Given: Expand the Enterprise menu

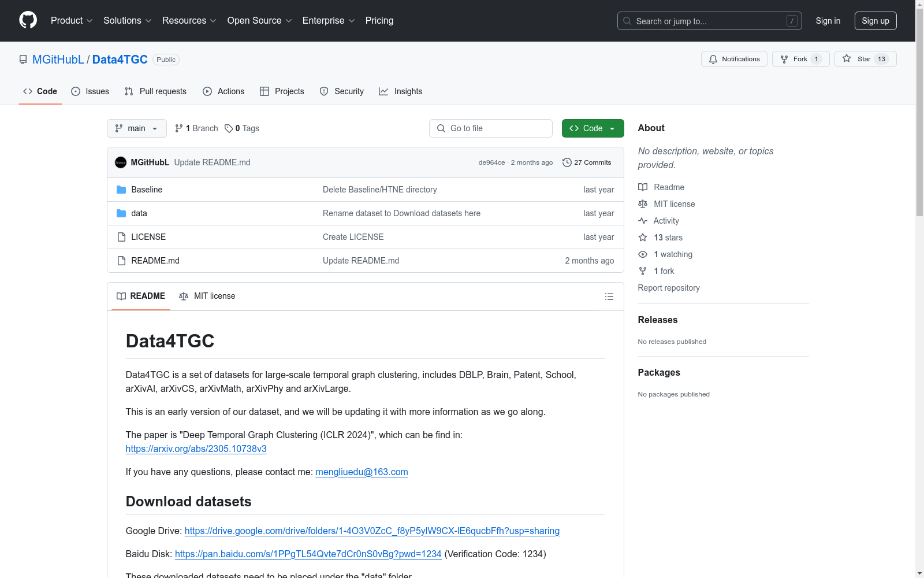Looking at the screenshot, I should click(x=329, y=21).
